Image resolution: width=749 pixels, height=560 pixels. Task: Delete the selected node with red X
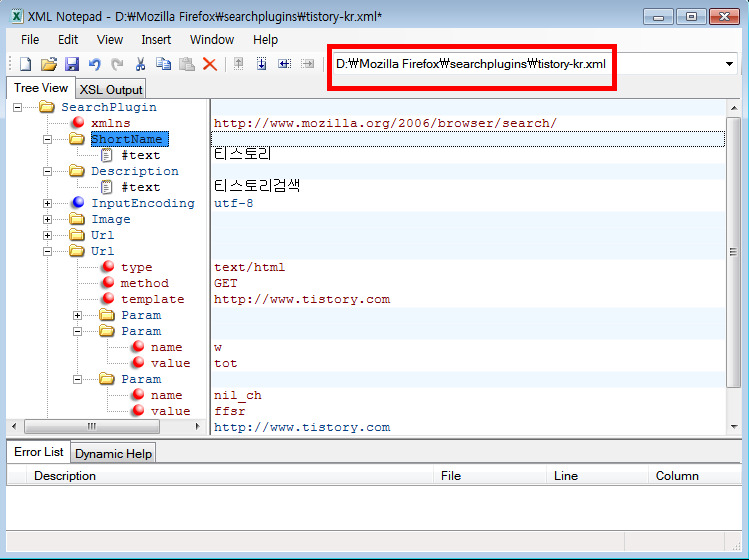[210, 64]
